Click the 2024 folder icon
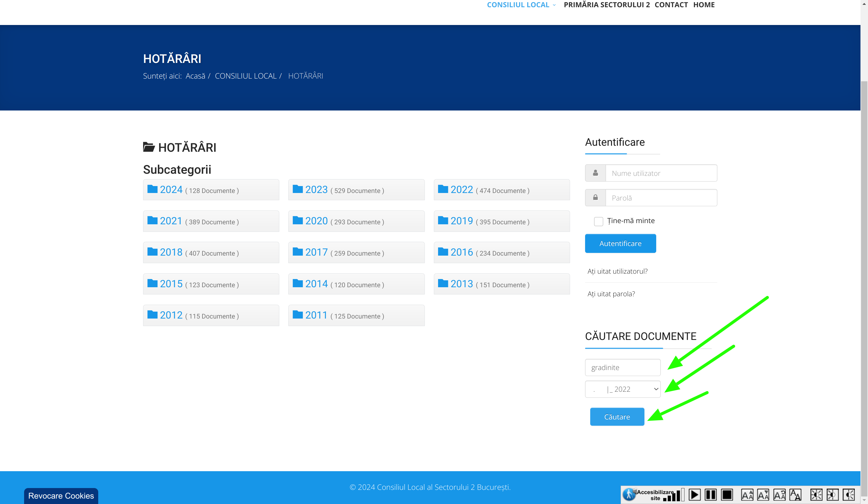 point(152,189)
